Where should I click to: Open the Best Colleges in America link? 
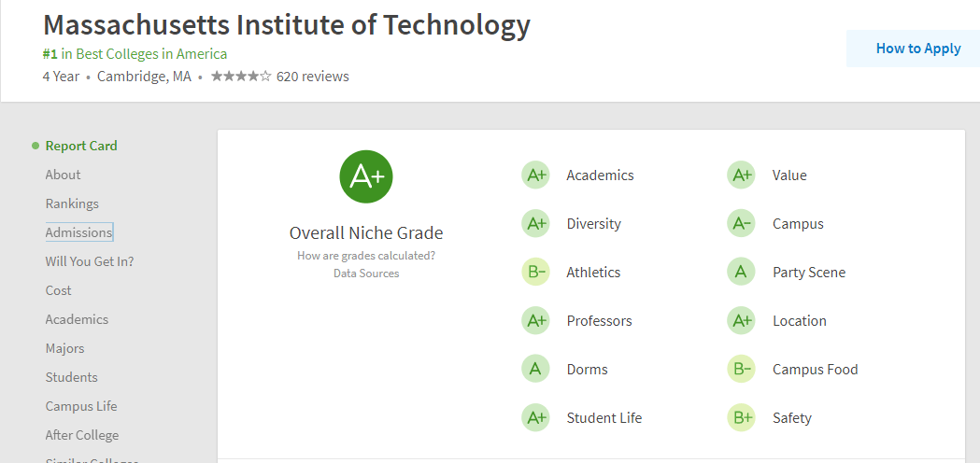[x=151, y=54]
